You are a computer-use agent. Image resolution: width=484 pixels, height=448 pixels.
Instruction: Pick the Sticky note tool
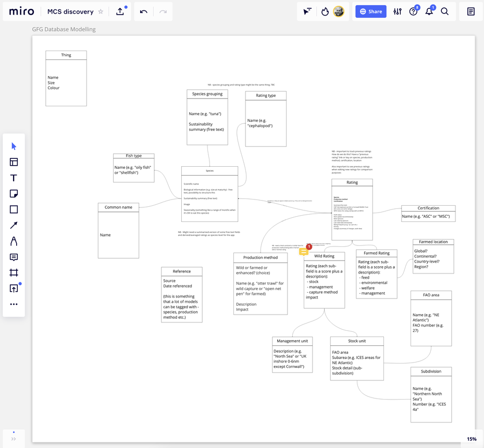(x=14, y=194)
